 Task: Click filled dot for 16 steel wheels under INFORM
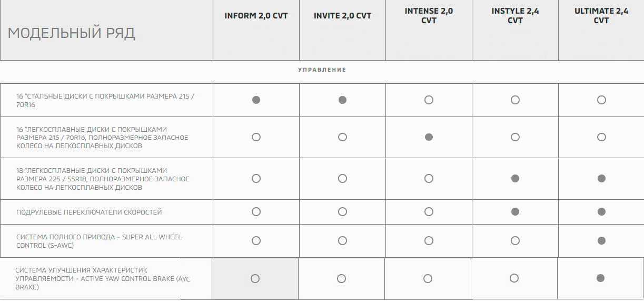point(256,100)
